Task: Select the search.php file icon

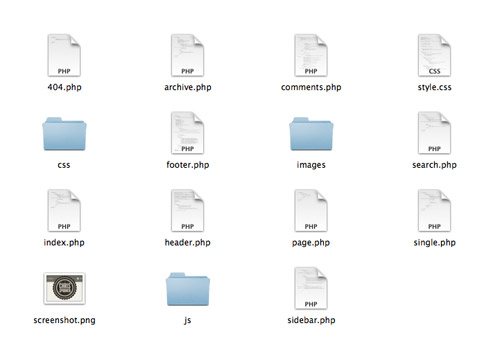Action: click(x=434, y=133)
